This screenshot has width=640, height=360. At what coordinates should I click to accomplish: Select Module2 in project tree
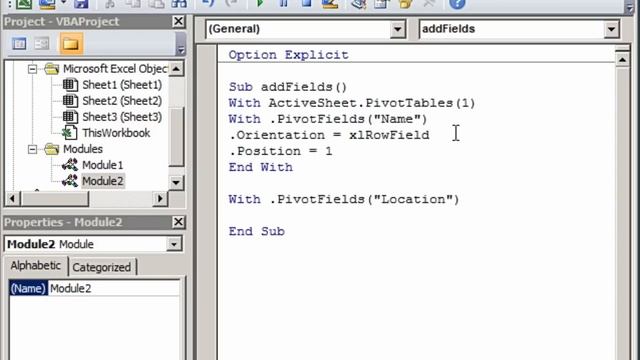click(102, 181)
